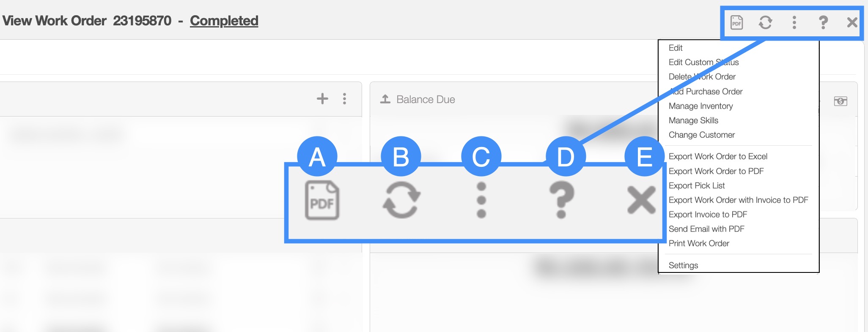Click the refresh icon in header
868x332 pixels.
(x=765, y=22)
